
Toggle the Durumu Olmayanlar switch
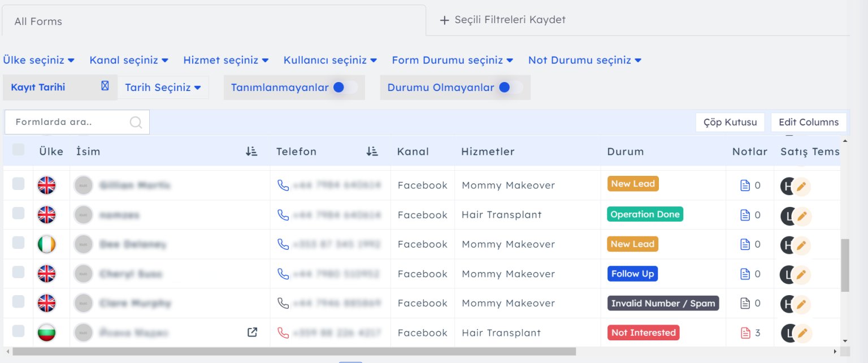coord(510,88)
